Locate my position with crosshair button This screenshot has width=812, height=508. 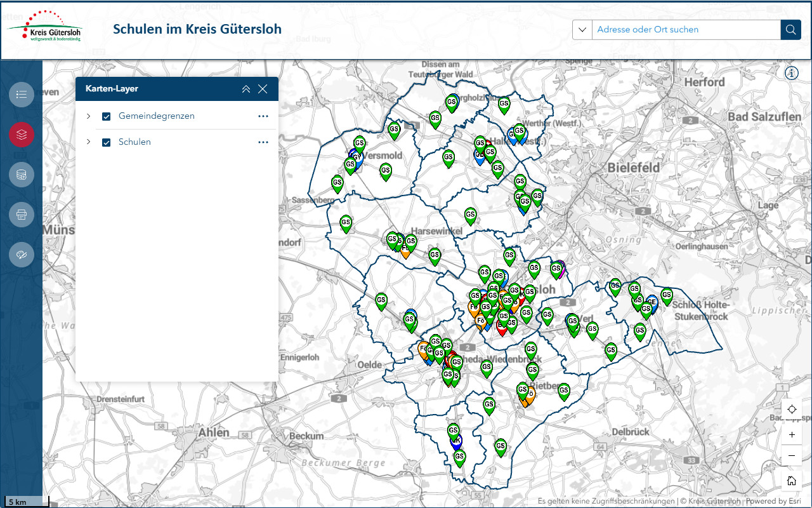[792, 409]
